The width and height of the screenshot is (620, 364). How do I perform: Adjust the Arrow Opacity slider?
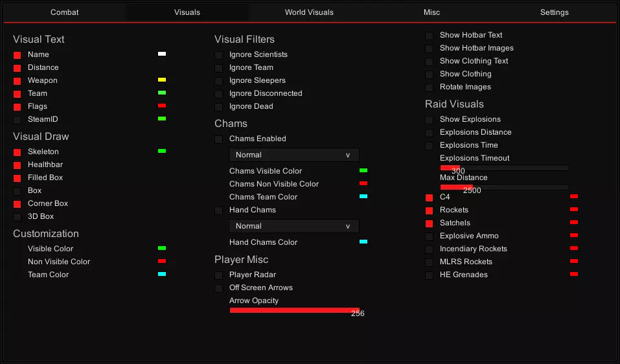click(x=294, y=310)
